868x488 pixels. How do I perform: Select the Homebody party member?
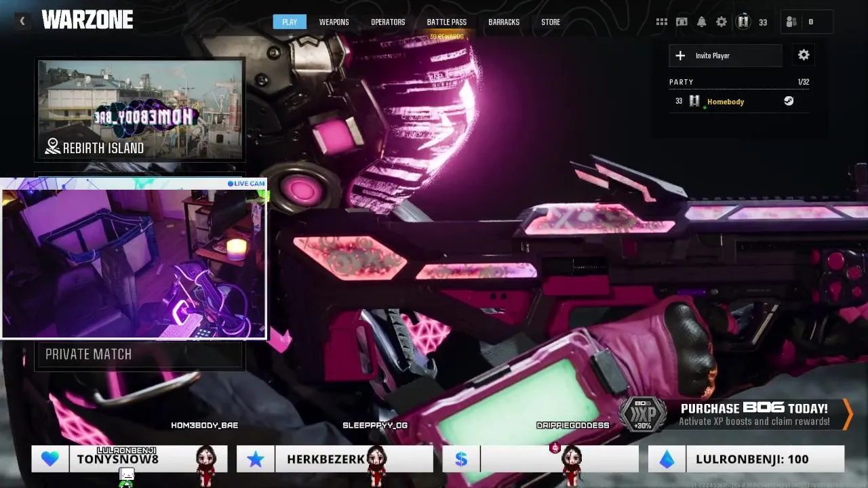[x=739, y=101]
